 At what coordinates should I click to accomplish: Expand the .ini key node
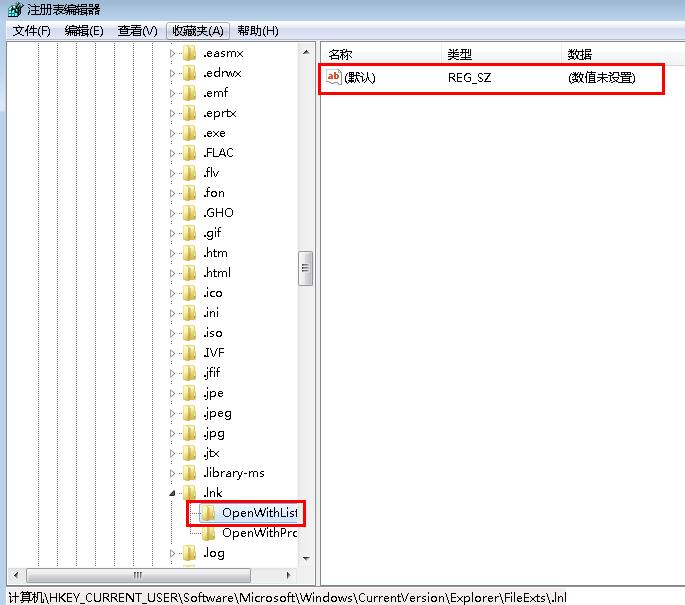[x=172, y=313]
